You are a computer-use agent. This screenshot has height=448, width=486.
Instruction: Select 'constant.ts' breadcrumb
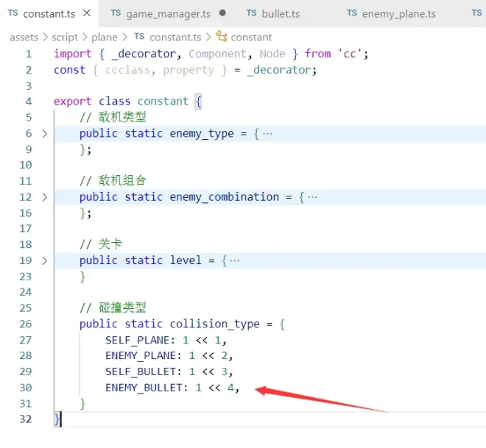tap(175, 38)
